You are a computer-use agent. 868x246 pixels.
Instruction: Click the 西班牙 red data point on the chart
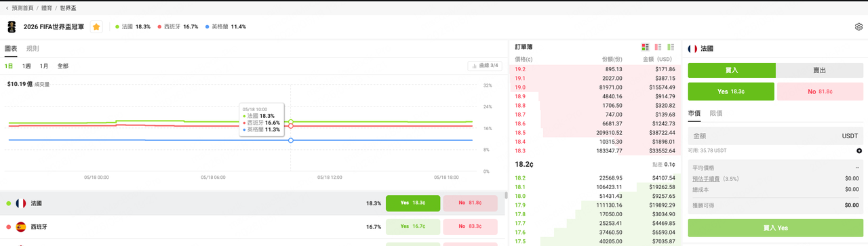coord(291,126)
